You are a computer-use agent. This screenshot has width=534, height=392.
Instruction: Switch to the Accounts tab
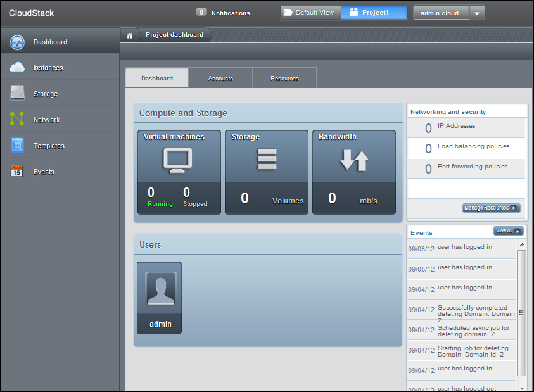coord(220,78)
